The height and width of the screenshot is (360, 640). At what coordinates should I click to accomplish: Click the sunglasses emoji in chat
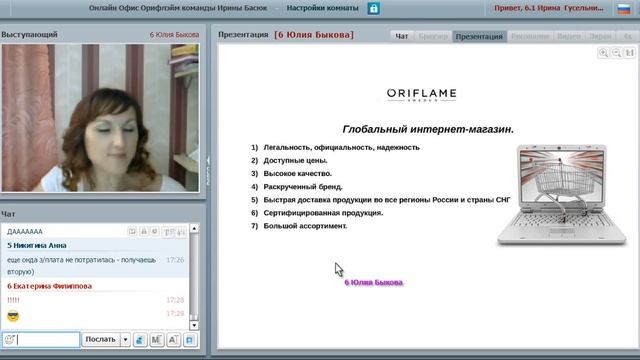(x=13, y=316)
